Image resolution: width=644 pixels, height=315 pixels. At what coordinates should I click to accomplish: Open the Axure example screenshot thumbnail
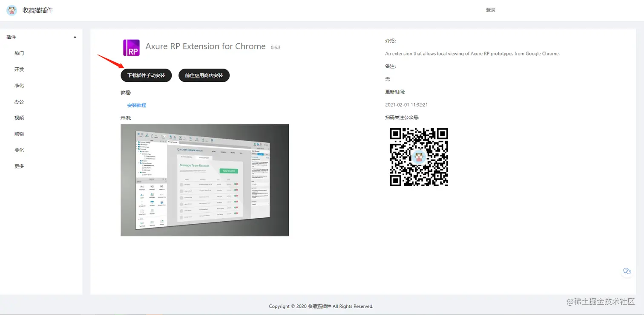tap(205, 180)
